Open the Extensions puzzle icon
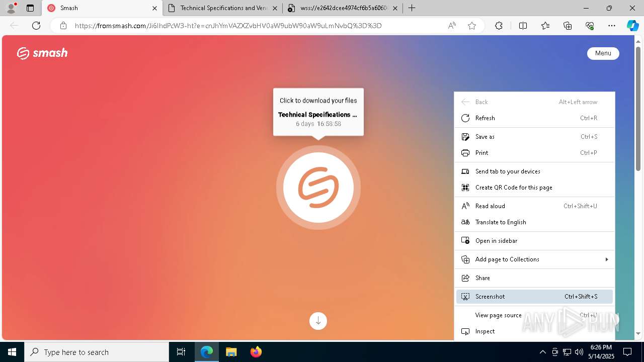 [x=499, y=26]
